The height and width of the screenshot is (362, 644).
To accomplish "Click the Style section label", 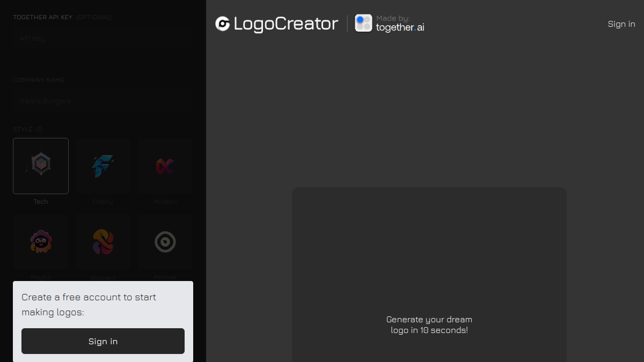I will (23, 129).
